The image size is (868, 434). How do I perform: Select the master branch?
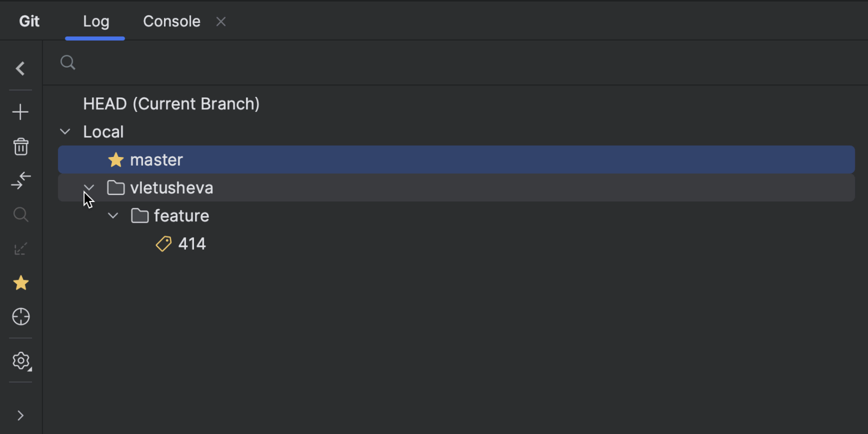pyautogui.click(x=156, y=159)
